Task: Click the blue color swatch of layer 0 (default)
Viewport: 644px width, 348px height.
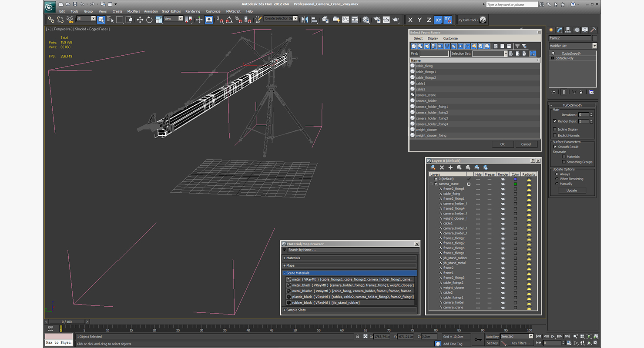Action: [515, 179]
